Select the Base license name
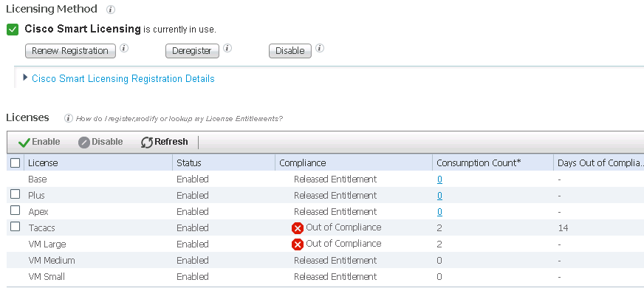The height and width of the screenshot is (291, 644). [x=38, y=179]
